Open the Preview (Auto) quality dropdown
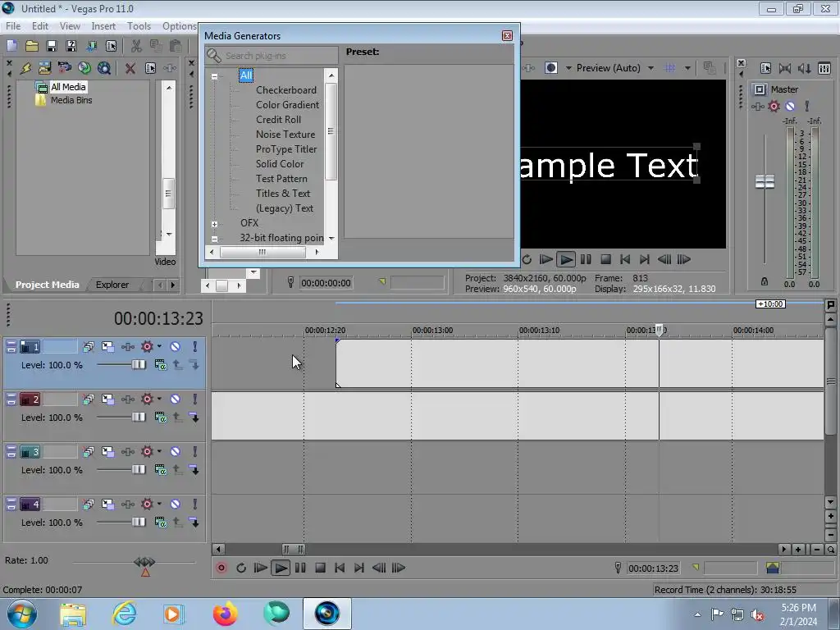840x630 pixels. pyautogui.click(x=651, y=68)
